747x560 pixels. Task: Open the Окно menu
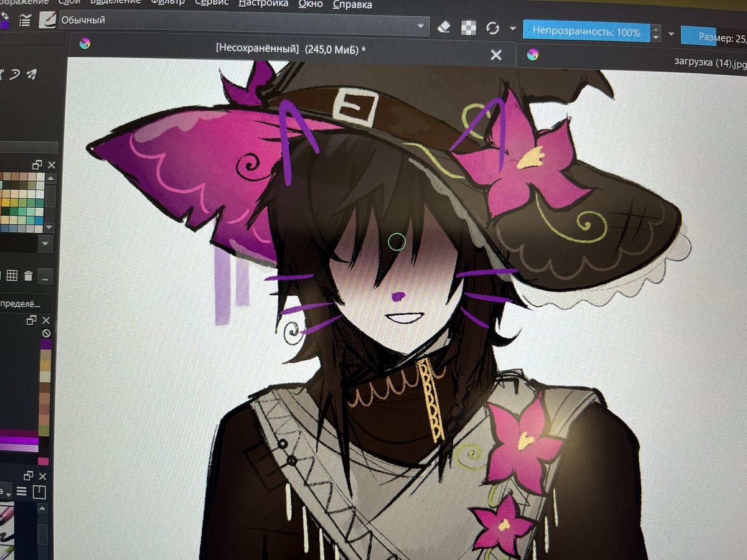(x=311, y=4)
